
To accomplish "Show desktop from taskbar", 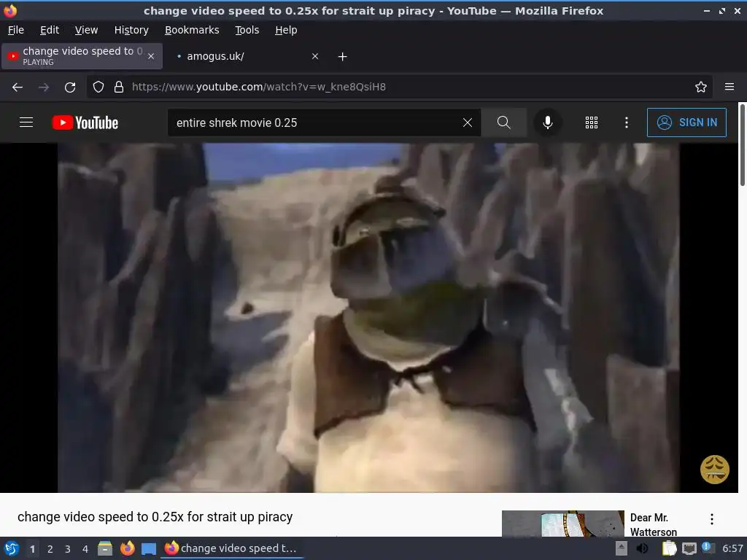I will click(x=149, y=548).
